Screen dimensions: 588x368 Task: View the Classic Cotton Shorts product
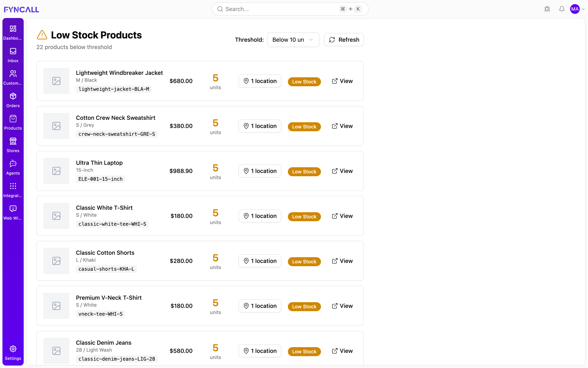point(342,261)
